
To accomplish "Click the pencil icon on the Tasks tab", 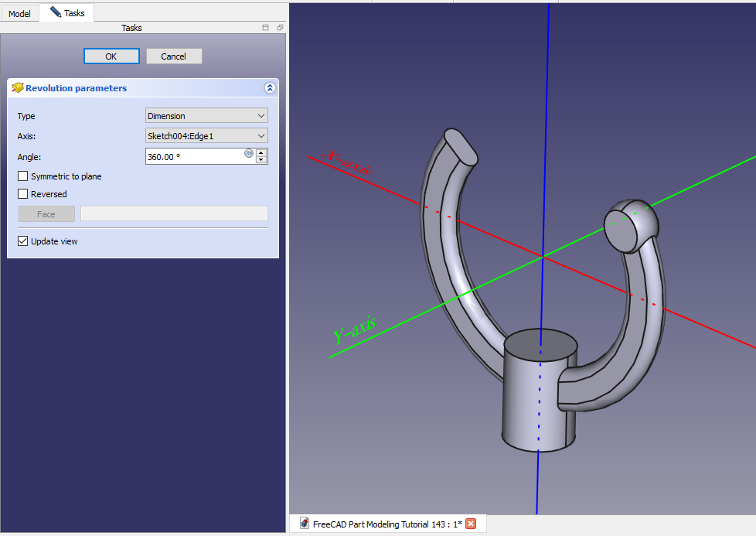I will (56, 12).
